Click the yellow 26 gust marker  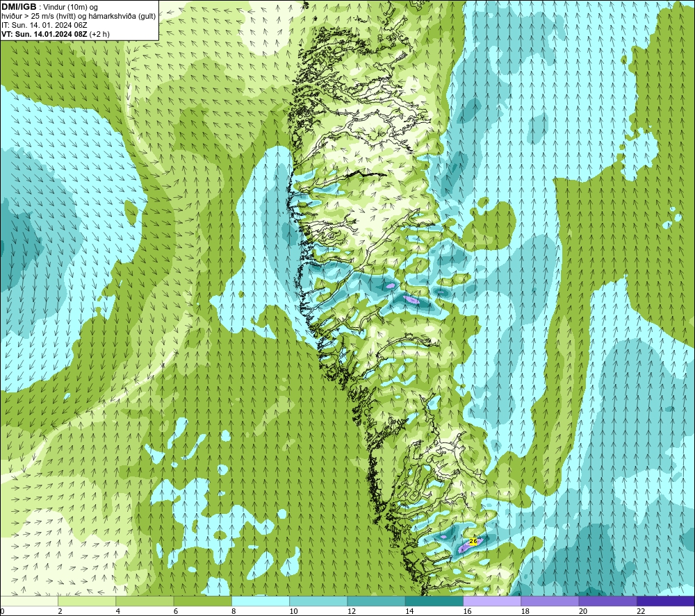[473, 541]
